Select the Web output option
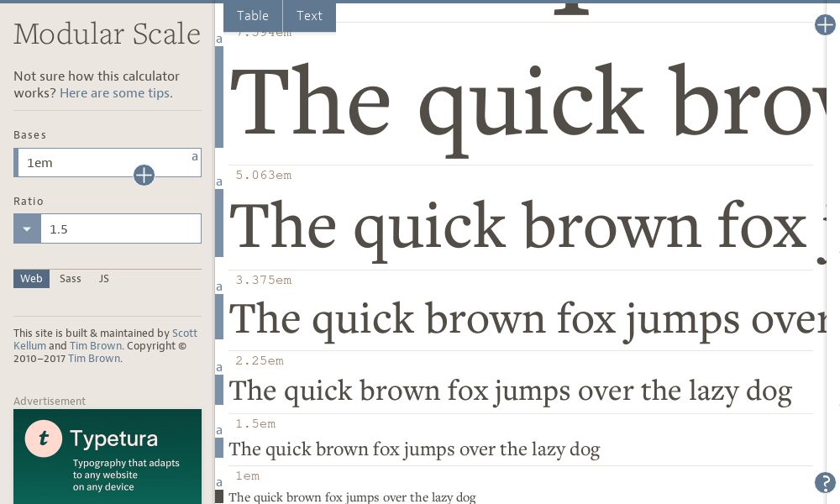This screenshot has width=840, height=504. point(31,279)
